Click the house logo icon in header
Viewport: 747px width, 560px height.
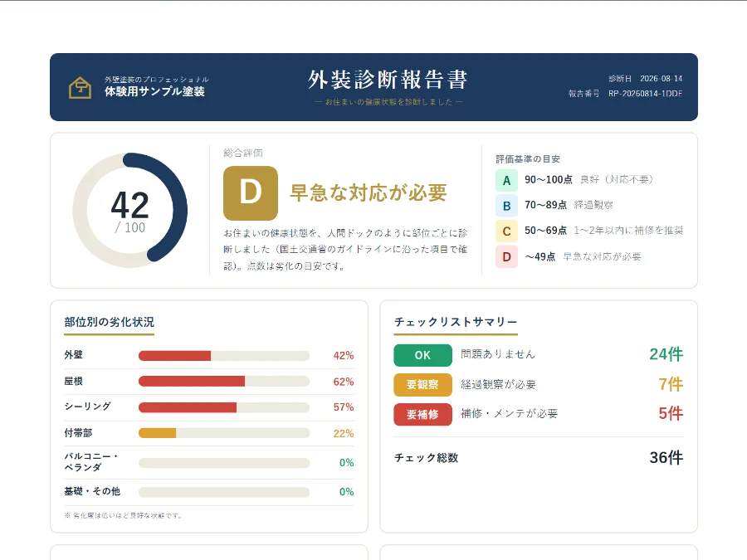click(x=80, y=88)
